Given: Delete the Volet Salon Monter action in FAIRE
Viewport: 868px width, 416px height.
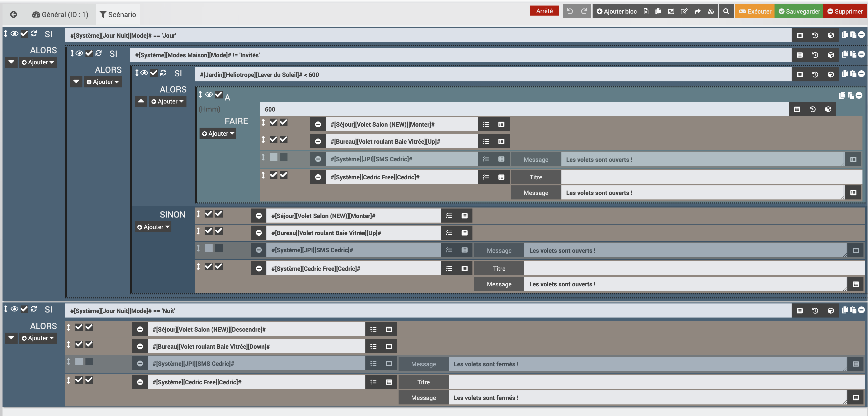Looking at the screenshot, I should point(318,124).
